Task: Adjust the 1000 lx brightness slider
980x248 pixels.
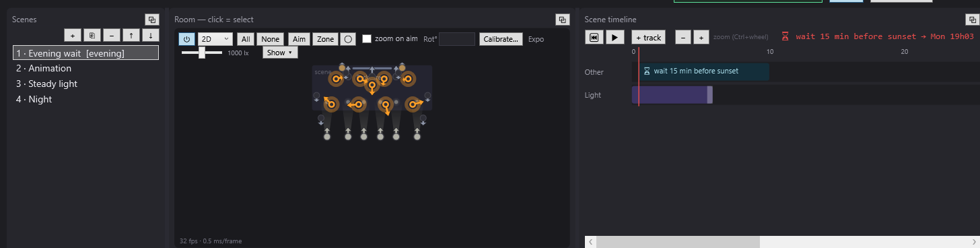Action: [202, 53]
